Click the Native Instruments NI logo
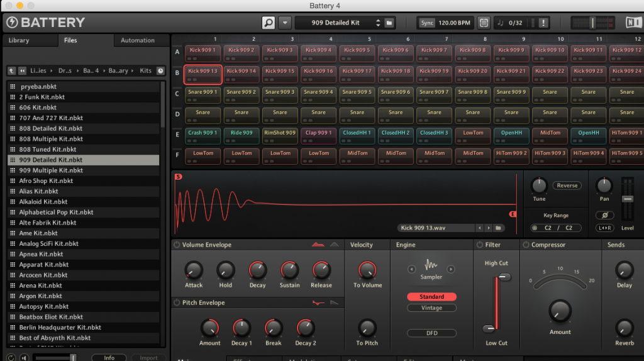This screenshot has width=644, height=361. click(633, 23)
